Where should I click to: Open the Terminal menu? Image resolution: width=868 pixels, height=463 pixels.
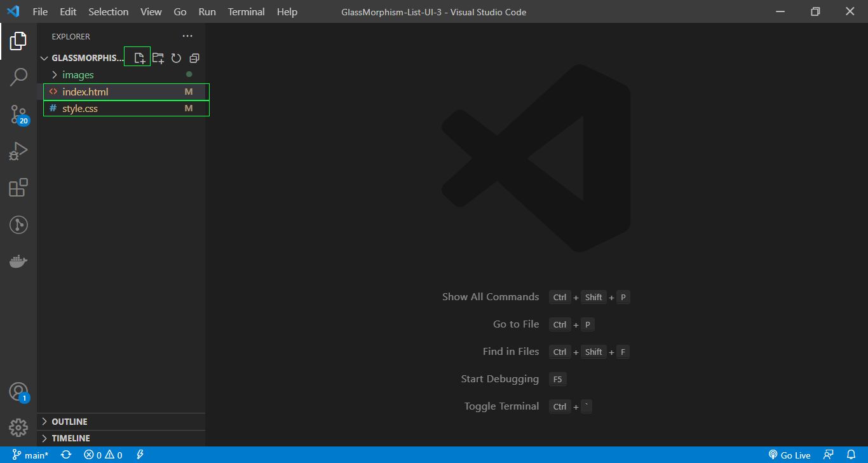click(247, 11)
